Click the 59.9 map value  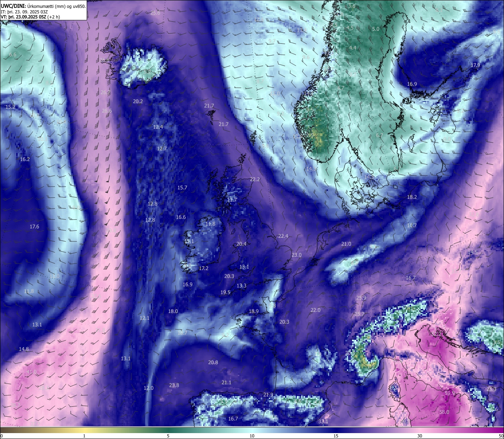pos(450,393)
